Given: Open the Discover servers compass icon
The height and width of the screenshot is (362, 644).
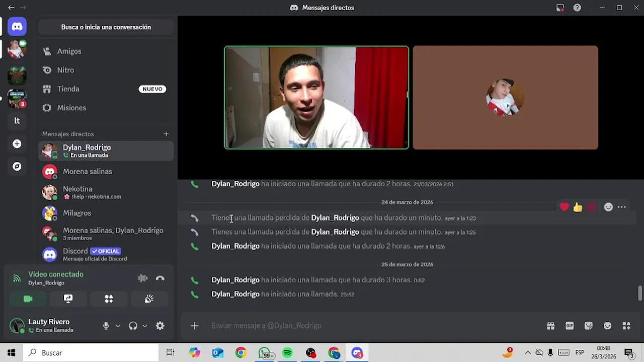Looking at the screenshot, I should 17,166.
